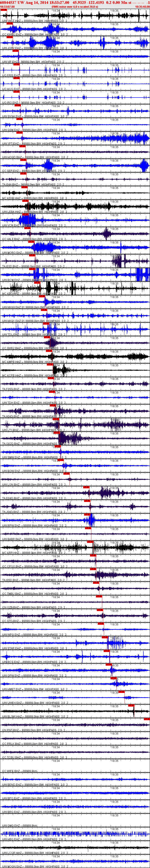Click the NC KSXB HHZ black waveform
The width and height of the screenshot is (150, 868).
[x=75, y=193]
